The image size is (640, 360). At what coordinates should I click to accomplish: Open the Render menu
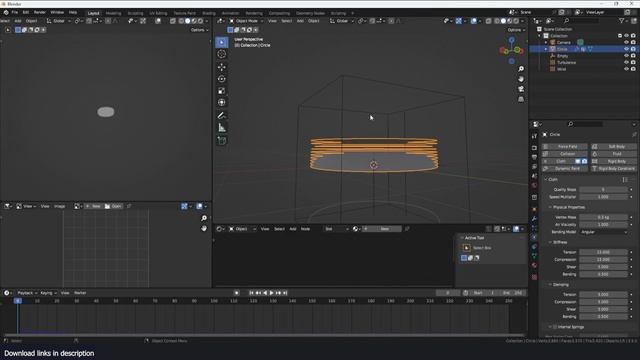[40, 12]
